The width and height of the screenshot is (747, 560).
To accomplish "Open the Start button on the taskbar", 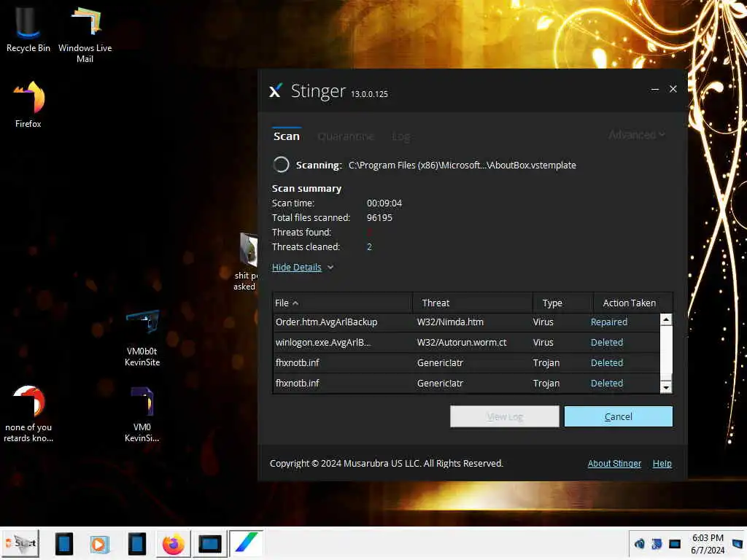I will 20,542.
